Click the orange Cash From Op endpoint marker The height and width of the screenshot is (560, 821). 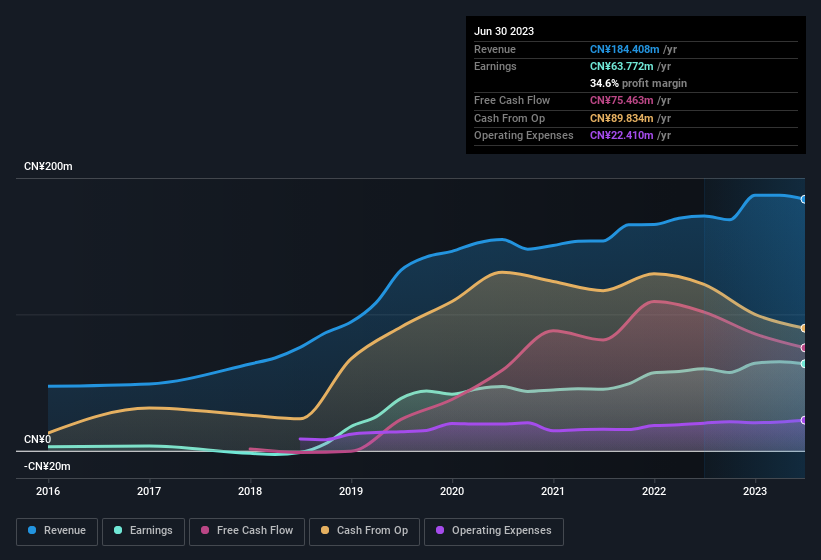pos(804,329)
